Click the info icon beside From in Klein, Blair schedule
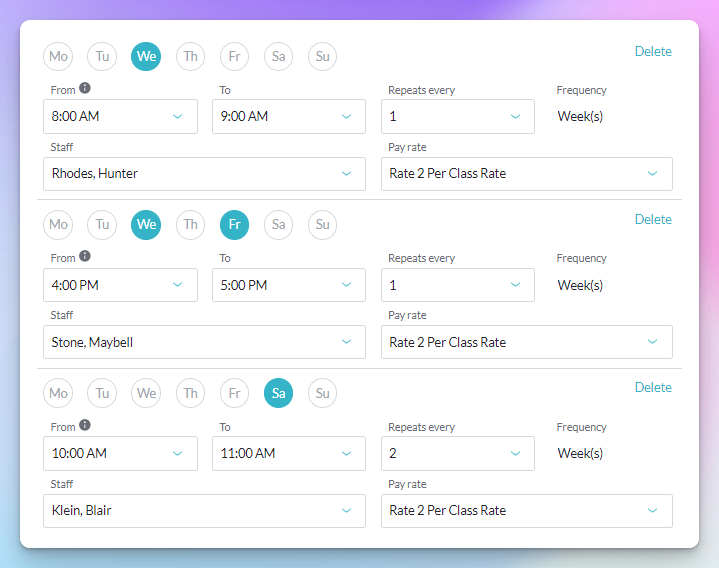 click(x=85, y=425)
